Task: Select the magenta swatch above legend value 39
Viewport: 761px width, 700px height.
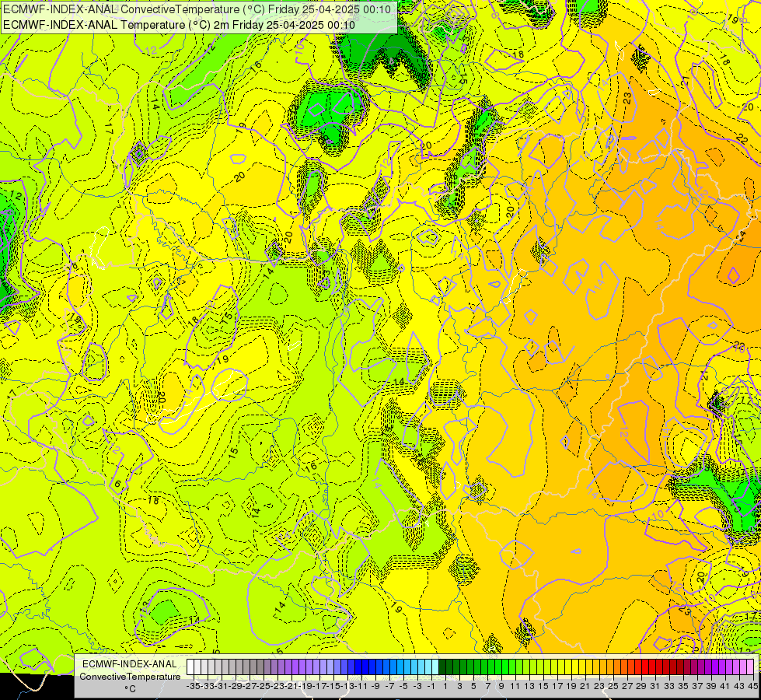Action: (x=709, y=667)
